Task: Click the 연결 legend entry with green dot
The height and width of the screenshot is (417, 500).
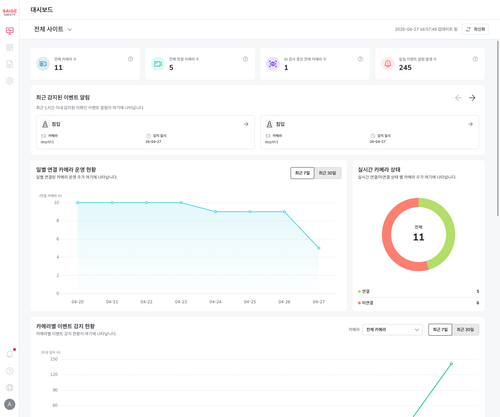Action: click(364, 291)
